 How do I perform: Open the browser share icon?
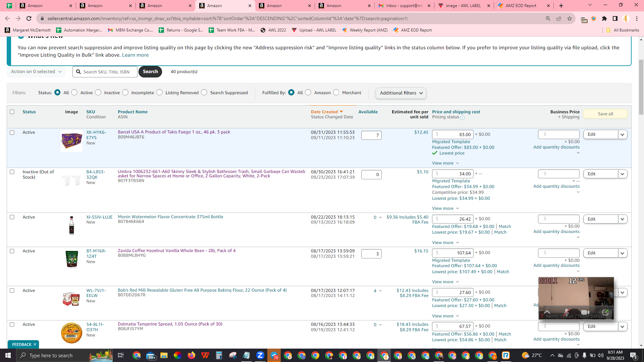pyautogui.click(x=559, y=18)
